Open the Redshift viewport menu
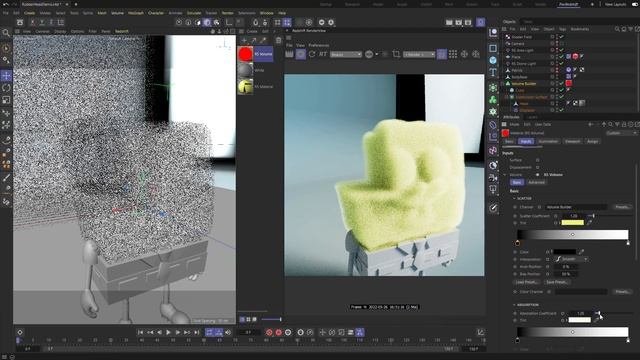 [122, 31]
